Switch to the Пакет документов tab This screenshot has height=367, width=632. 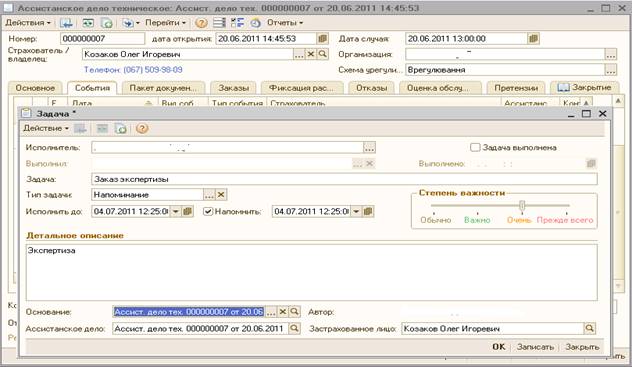tap(163, 88)
